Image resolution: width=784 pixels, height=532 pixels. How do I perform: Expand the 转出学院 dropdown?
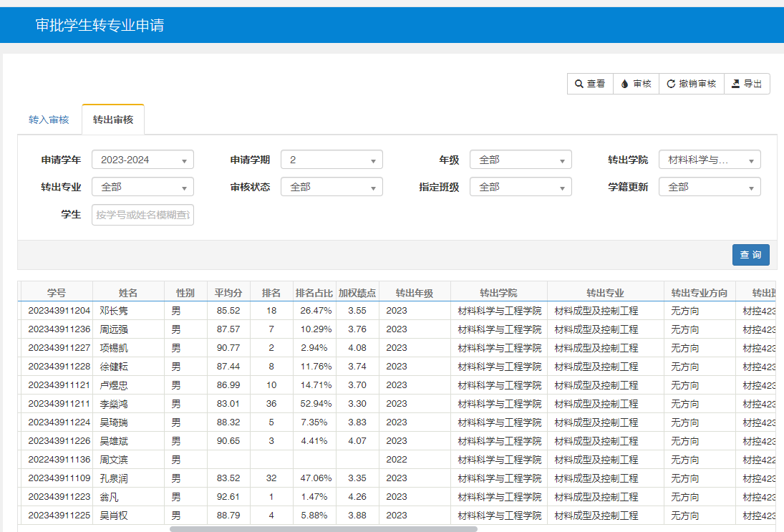tap(710, 160)
